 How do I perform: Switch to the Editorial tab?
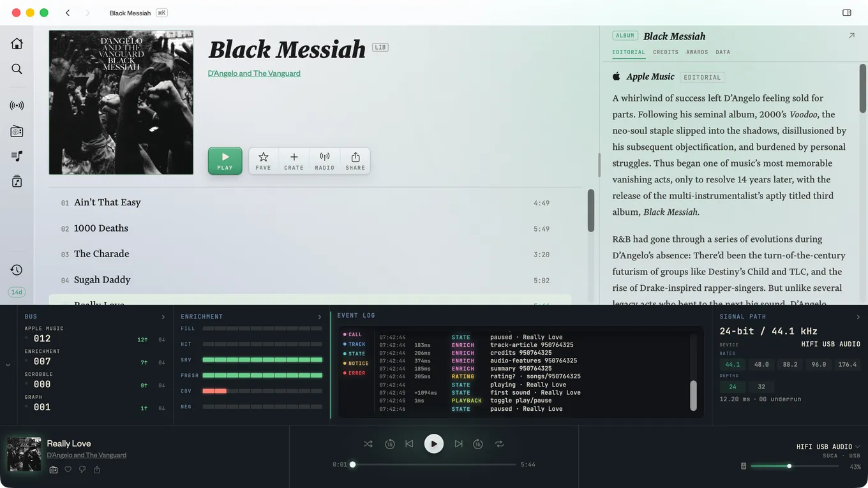(629, 52)
